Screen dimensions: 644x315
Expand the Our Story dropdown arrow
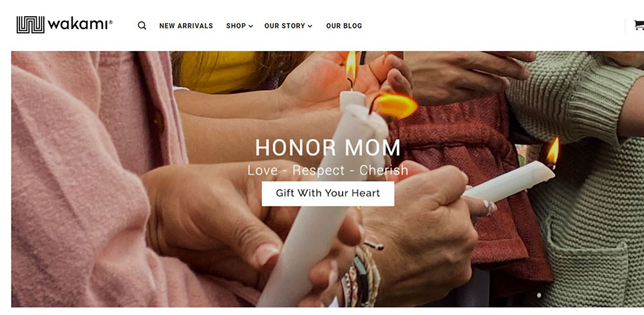point(310,26)
